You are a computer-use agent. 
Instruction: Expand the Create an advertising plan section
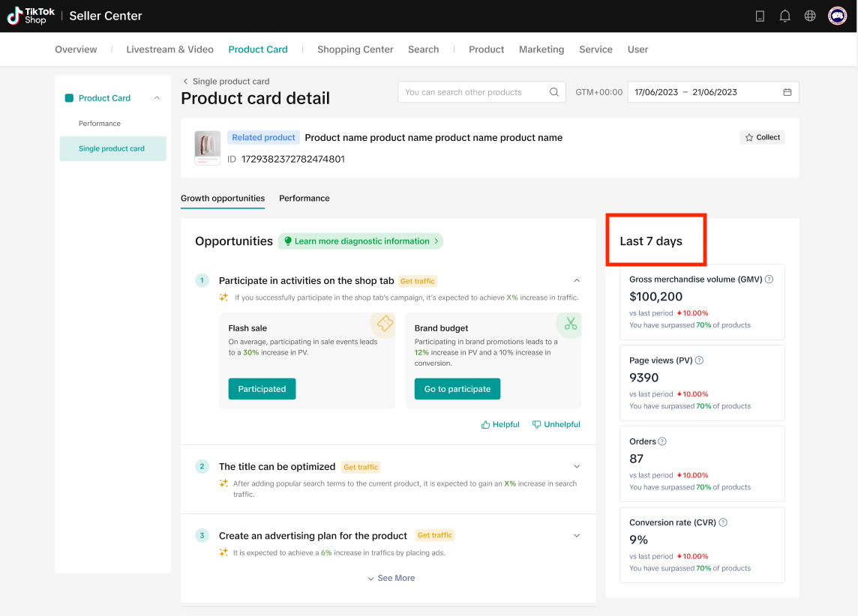pos(576,536)
